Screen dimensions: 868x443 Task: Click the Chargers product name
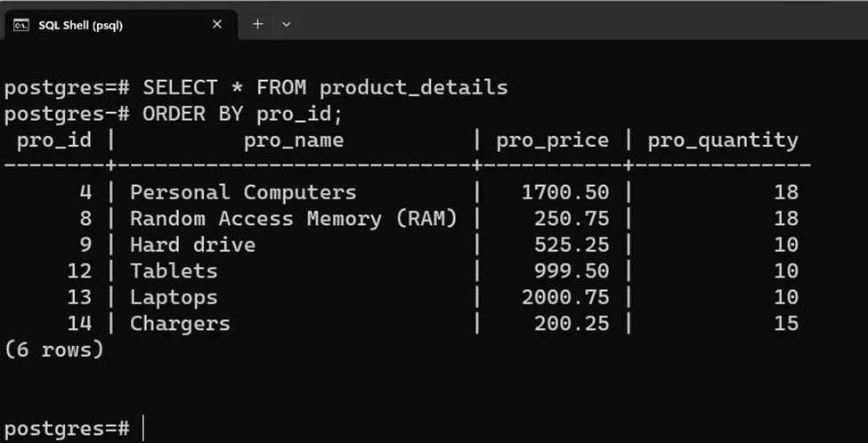click(180, 324)
